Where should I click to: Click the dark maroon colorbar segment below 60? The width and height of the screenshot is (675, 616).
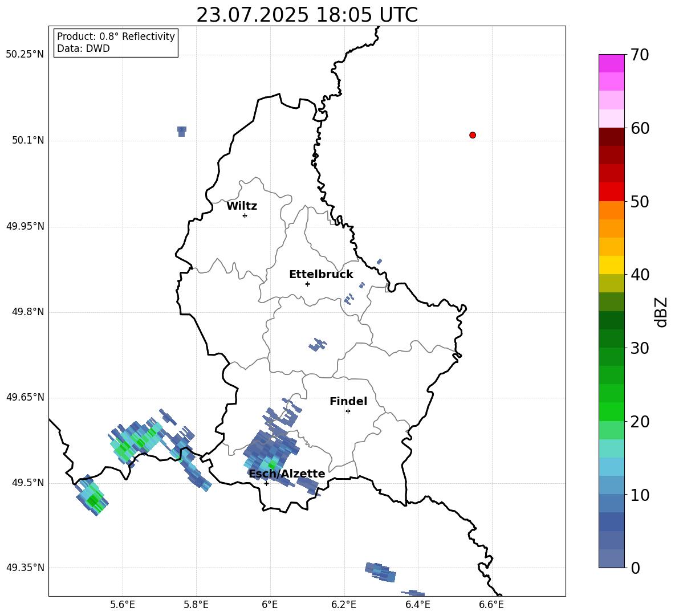point(611,137)
